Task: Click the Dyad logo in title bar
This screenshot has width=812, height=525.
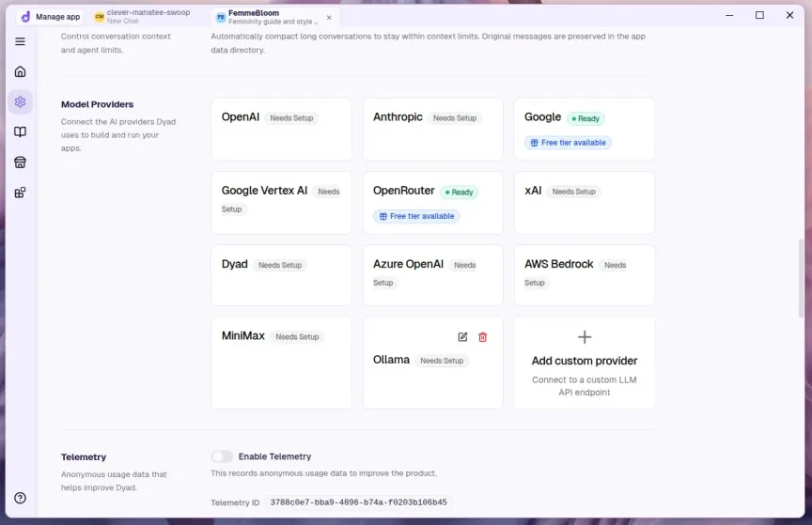Action: [x=25, y=17]
